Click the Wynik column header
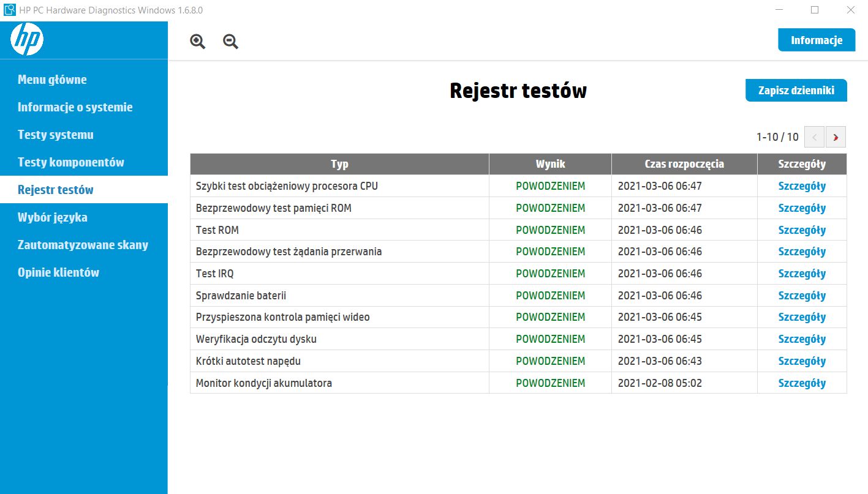 pyautogui.click(x=550, y=164)
